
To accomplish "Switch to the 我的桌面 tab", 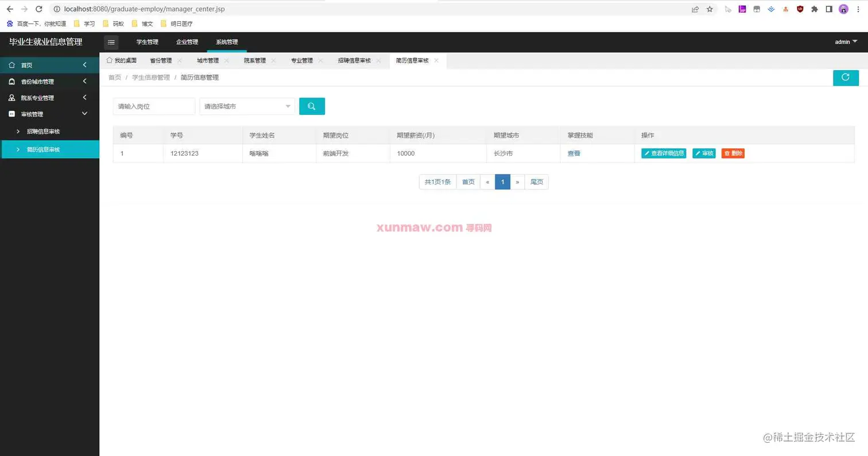I will tap(121, 60).
